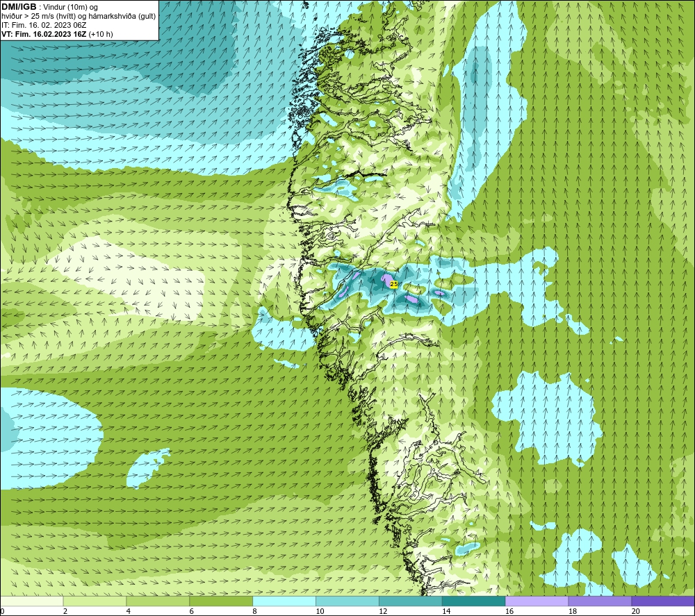Click the 6–8 m/s darker green swatch
Viewport: 695px width, 616px height.
click(221, 601)
